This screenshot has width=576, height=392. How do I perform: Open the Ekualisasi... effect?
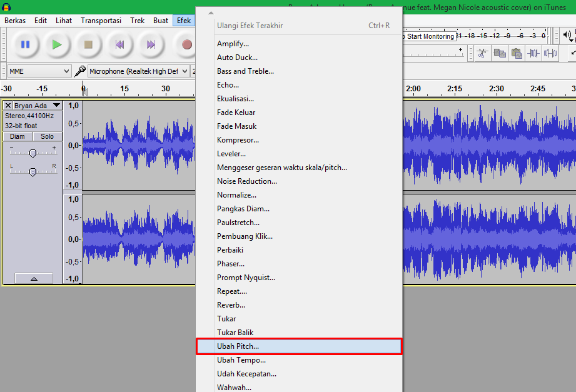299,99
